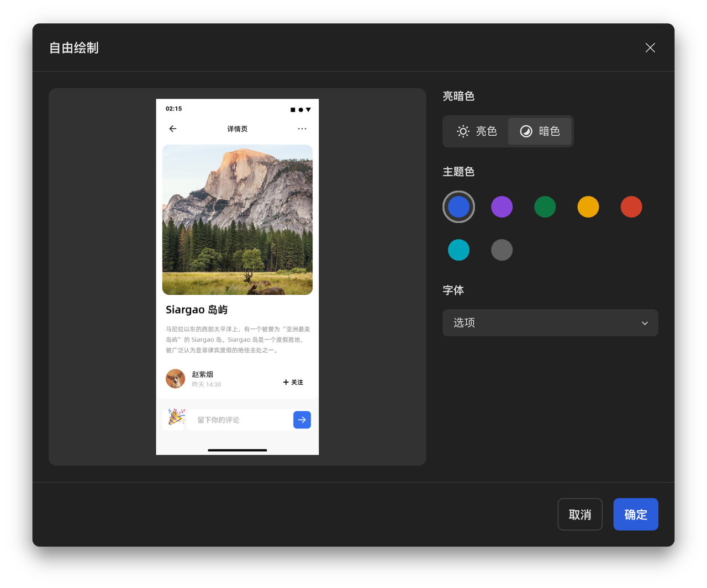Click the 主题色 section label
707x588 pixels.
(458, 172)
